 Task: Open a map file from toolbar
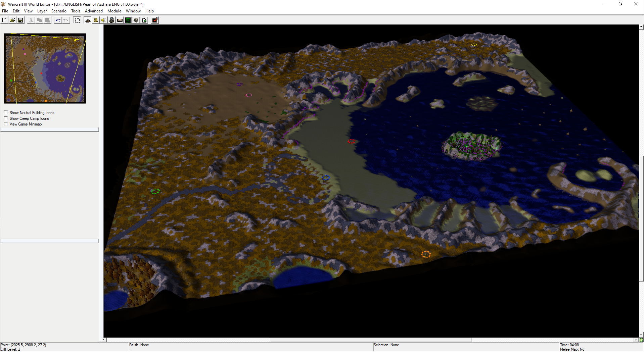coord(12,20)
